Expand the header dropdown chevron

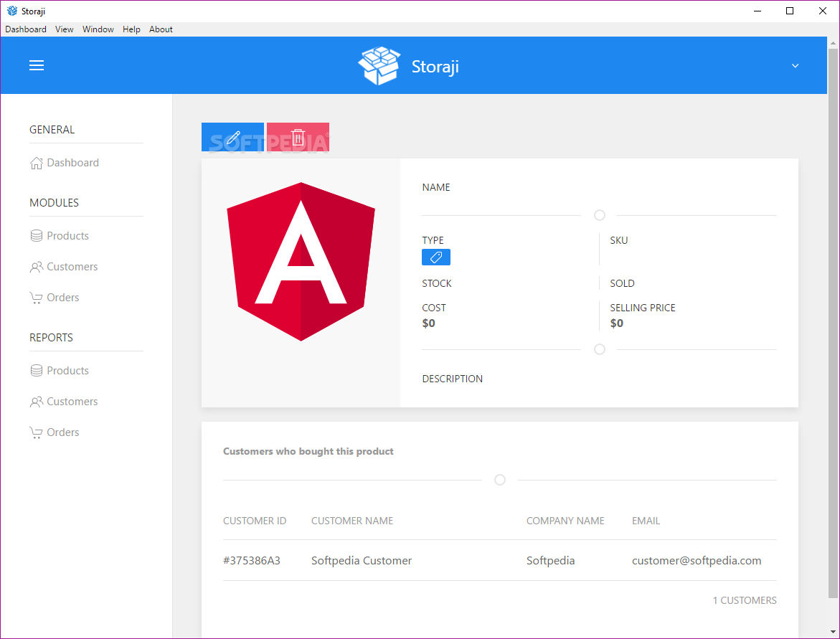click(x=795, y=66)
